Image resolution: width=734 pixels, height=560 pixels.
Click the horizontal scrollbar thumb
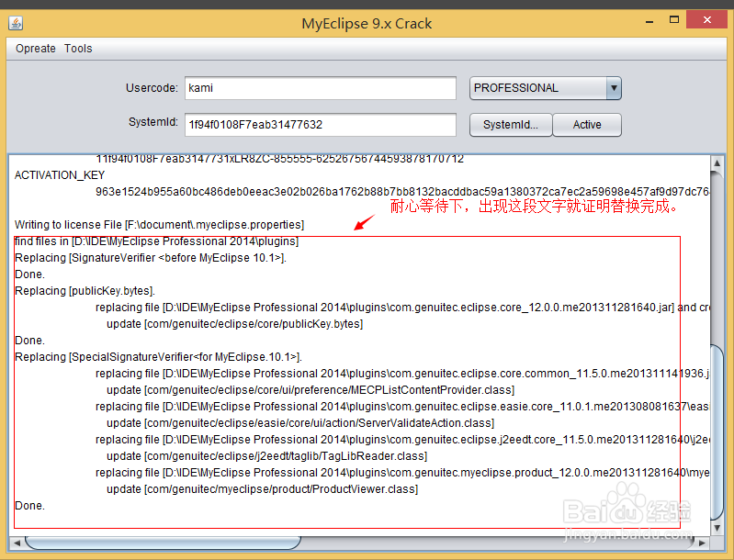tap(163, 543)
